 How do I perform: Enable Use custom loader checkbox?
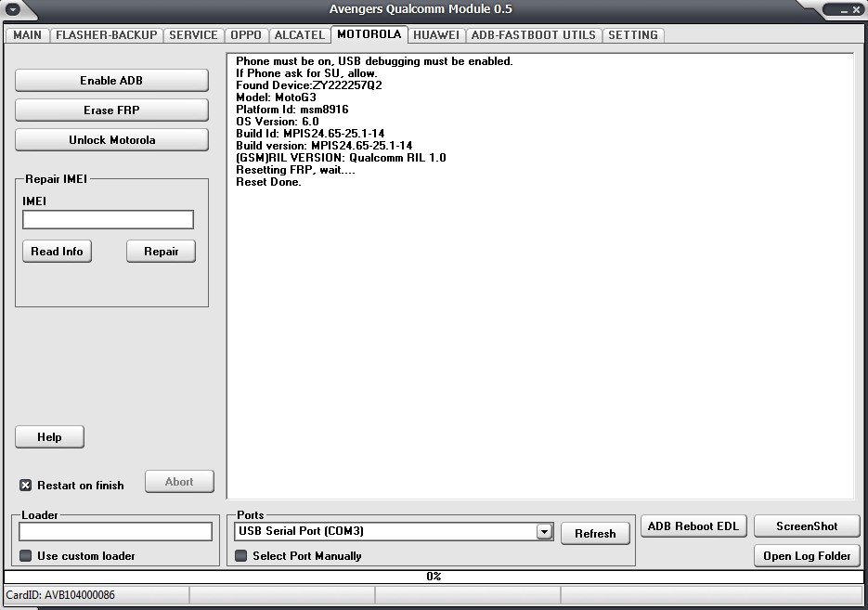[25, 556]
